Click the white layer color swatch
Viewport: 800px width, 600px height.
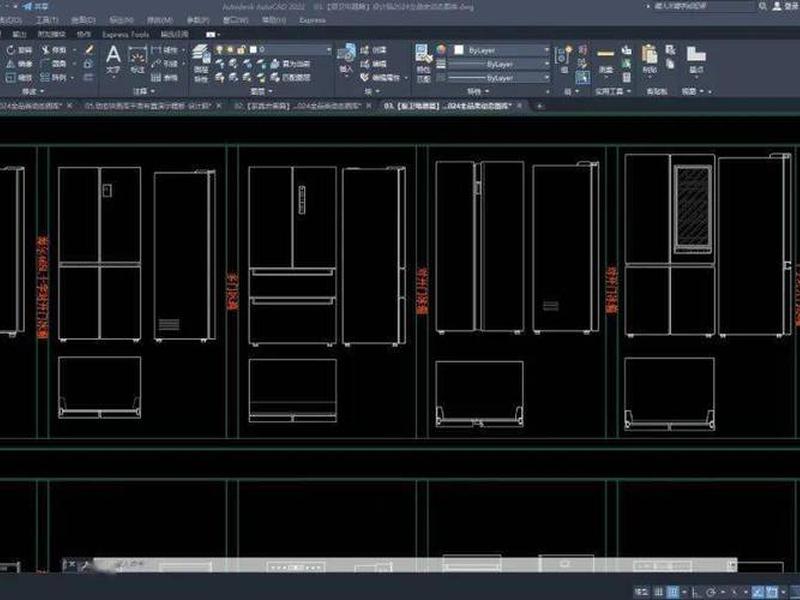click(253, 50)
